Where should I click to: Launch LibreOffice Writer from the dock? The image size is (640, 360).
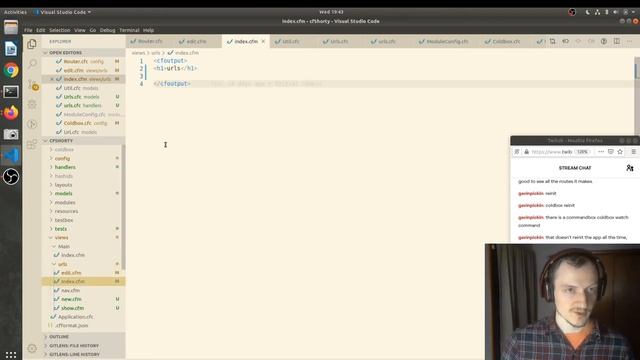[11, 49]
